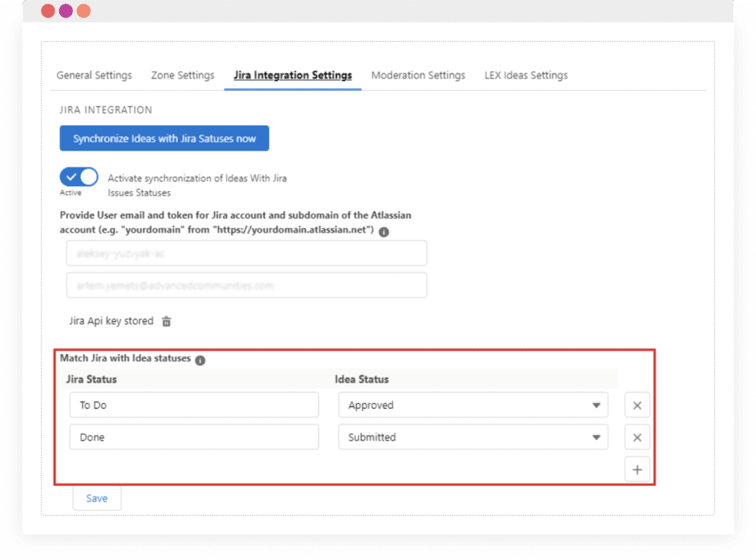Edit the Done Jira status field

194,437
